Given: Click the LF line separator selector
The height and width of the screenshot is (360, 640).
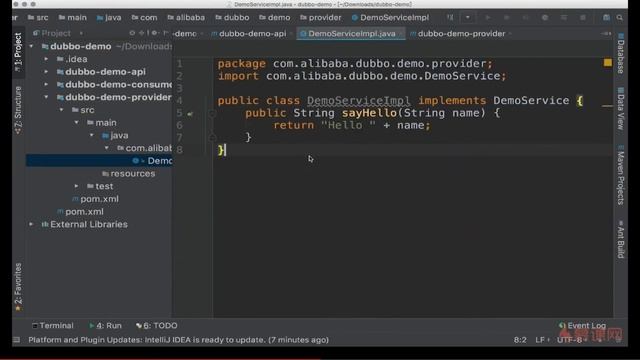Looking at the screenshot, I should pyautogui.click(x=542, y=340).
